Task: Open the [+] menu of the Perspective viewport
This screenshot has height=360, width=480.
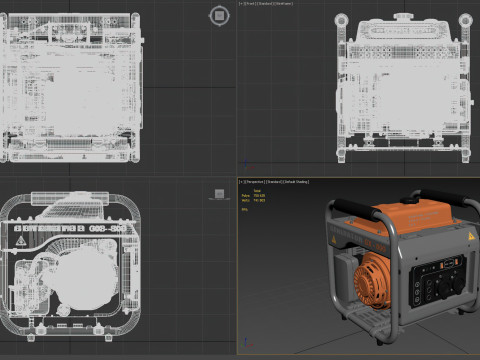Action: [x=242, y=182]
